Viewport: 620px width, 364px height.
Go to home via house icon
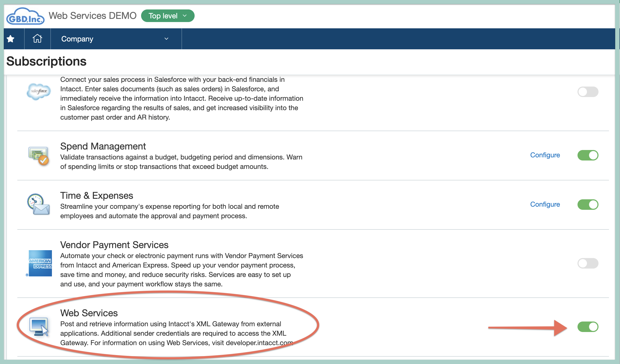pos(37,39)
